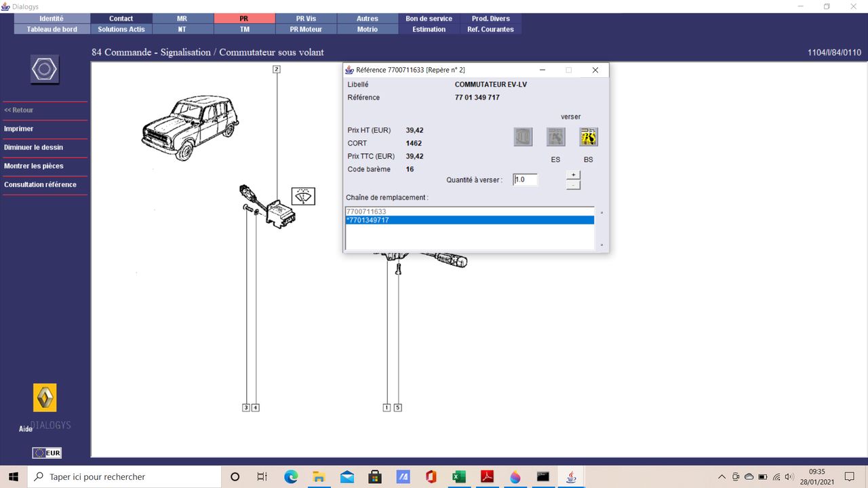Select reference 7700711633 in replacement chain

coord(470,211)
